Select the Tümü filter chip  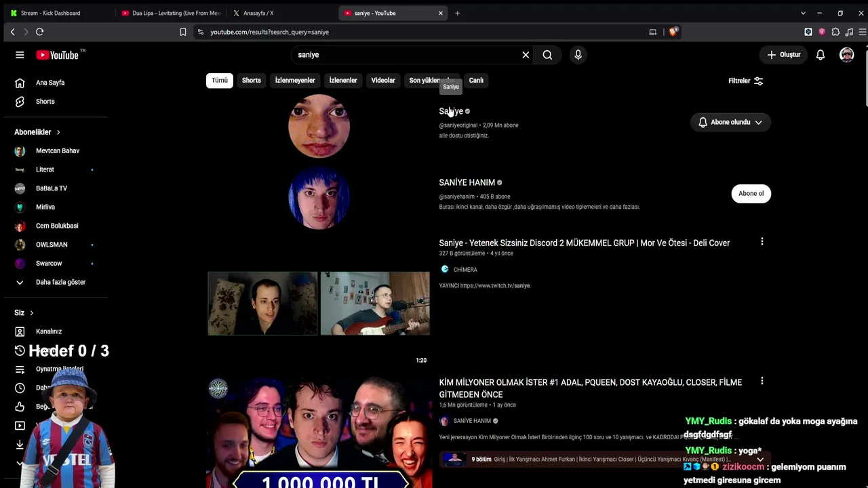(x=220, y=81)
